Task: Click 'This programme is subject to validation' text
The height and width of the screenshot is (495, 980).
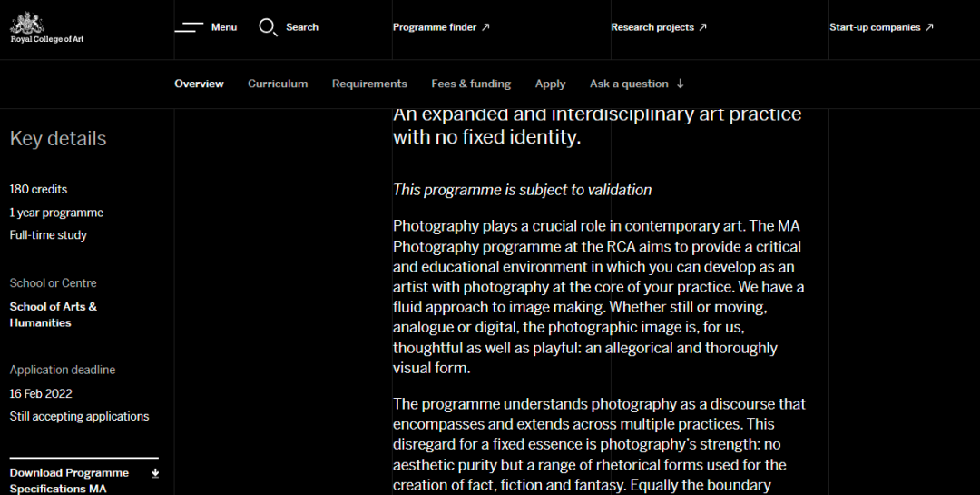Action: [x=522, y=190]
